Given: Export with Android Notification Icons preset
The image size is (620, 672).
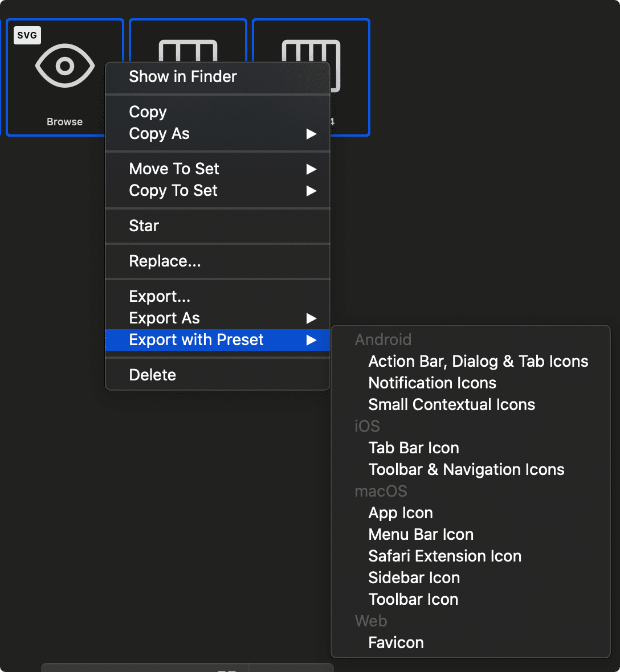Looking at the screenshot, I should point(432,383).
